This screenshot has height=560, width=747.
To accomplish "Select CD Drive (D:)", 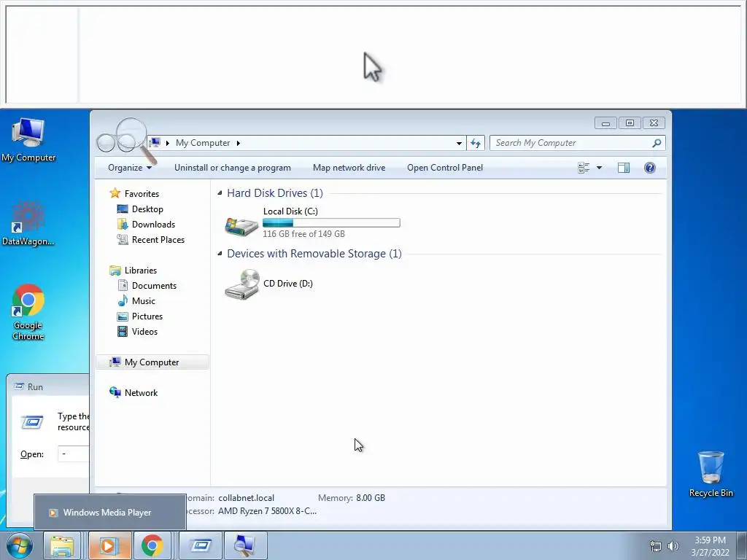I will (x=269, y=284).
